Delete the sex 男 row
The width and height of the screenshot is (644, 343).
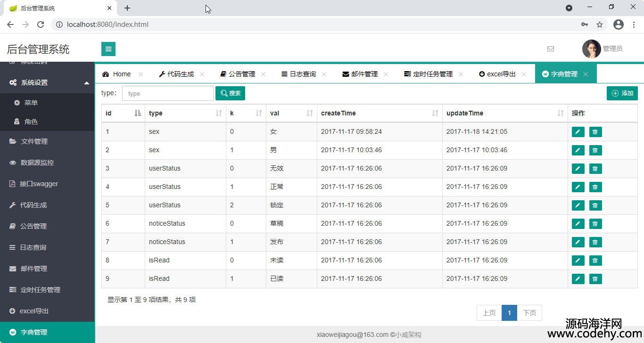(x=595, y=150)
